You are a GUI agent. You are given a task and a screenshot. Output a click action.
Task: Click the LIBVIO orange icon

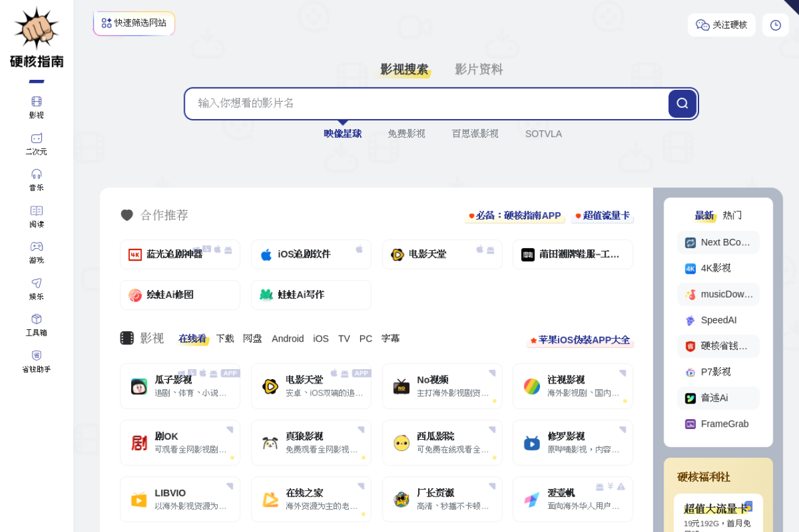[139, 500]
